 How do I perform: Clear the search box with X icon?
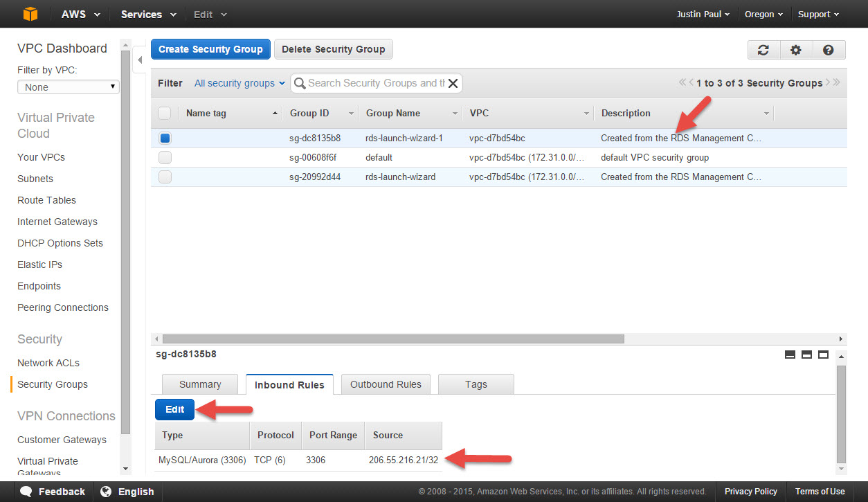(453, 83)
